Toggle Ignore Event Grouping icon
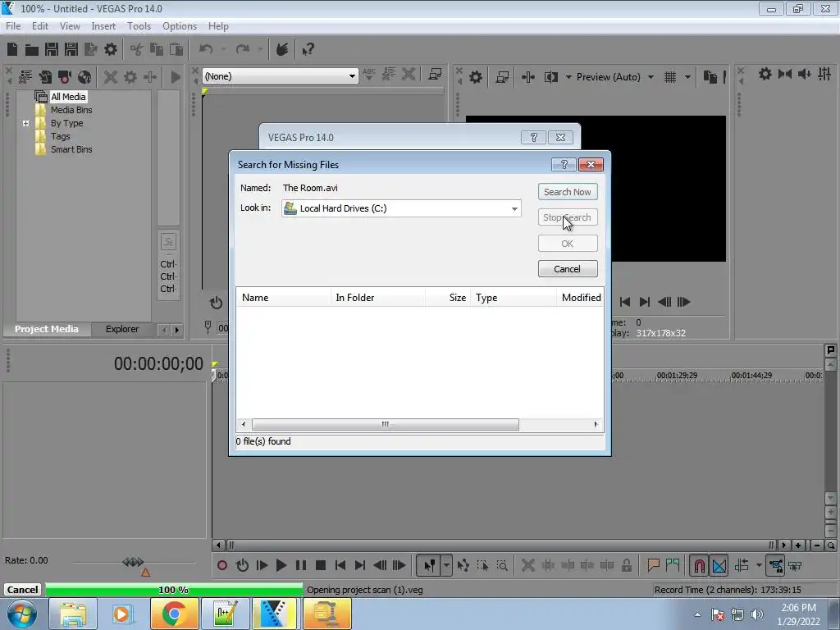The width and height of the screenshot is (840, 630). point(796,565)
